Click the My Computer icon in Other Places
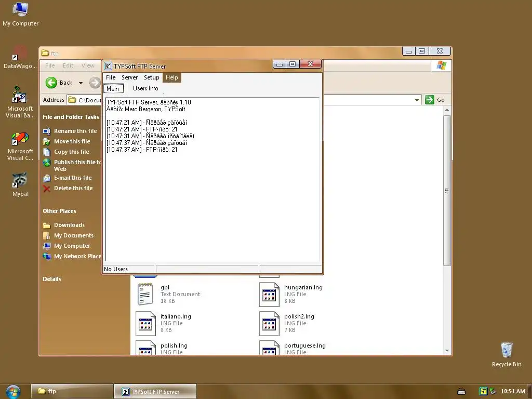532x399 pixels. 47,246
